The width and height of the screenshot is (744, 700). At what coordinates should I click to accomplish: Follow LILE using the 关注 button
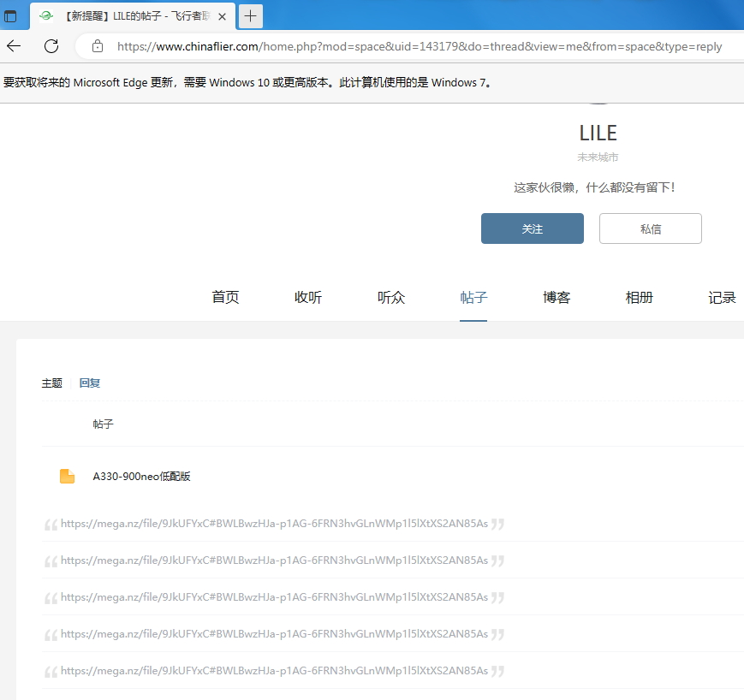point(532,228)
